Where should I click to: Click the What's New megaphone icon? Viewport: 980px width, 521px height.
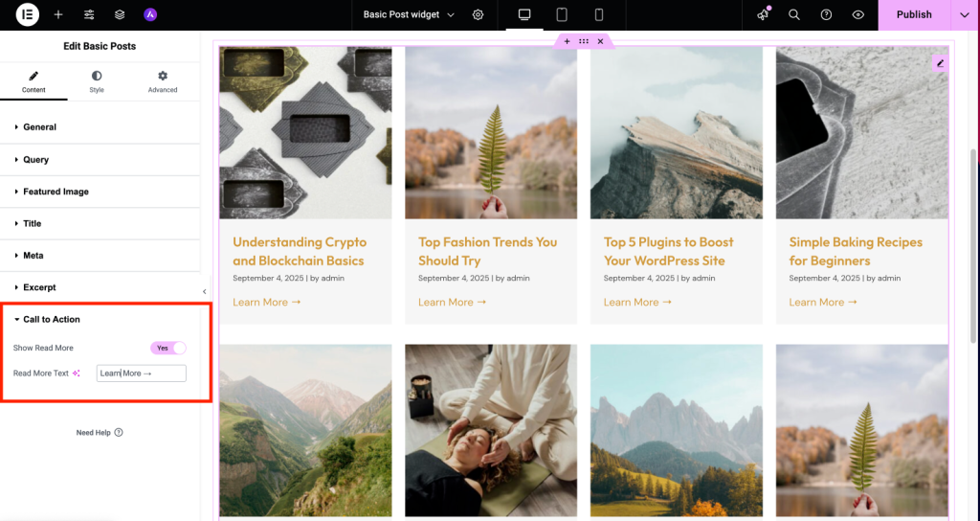[x=763, y=15]
